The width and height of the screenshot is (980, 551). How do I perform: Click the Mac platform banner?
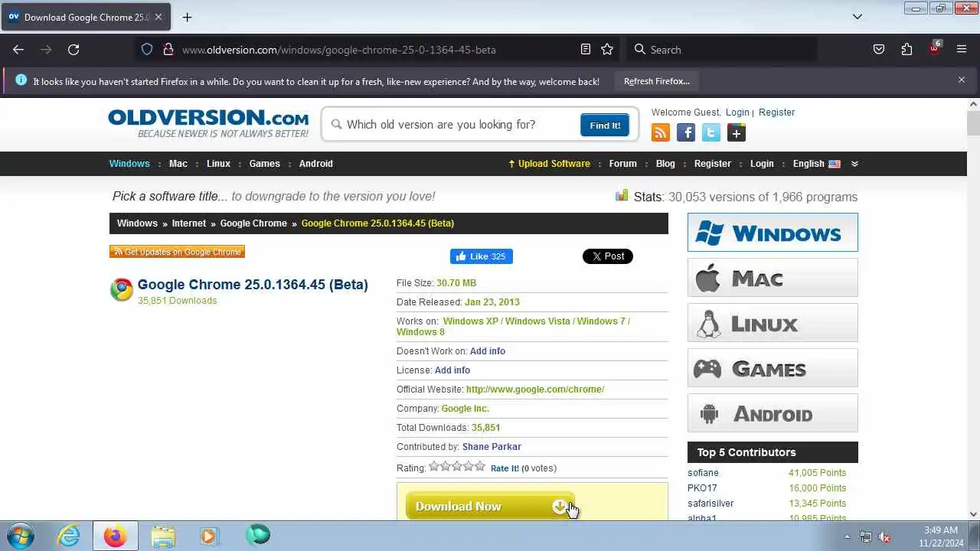point(773,277)
